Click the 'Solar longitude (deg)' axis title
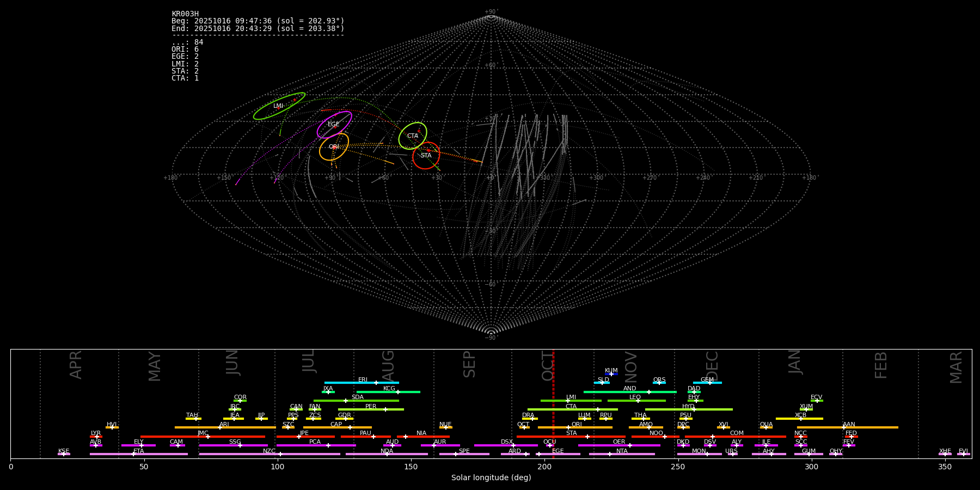This screenshot has height=490, width=980. tap(491, 478)
